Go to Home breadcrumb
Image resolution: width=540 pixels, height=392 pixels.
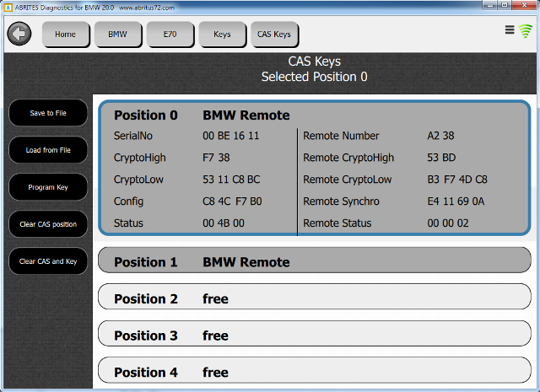[x=66, y=34]
